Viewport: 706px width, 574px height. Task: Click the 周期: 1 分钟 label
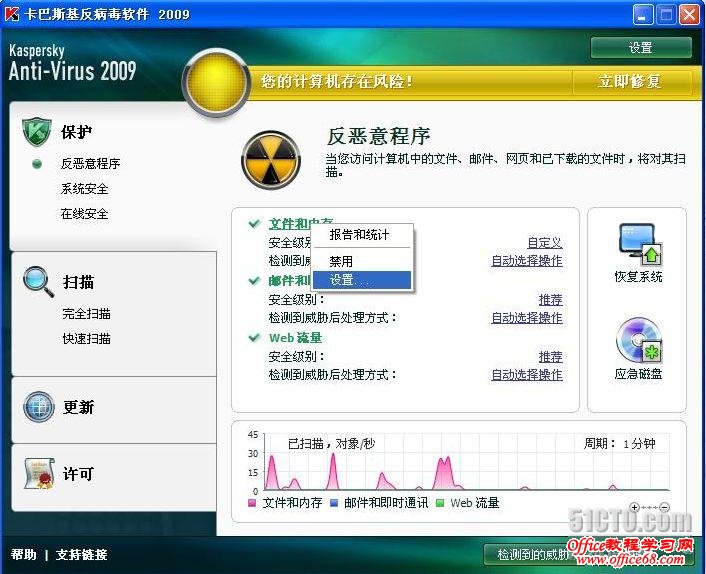619,444
